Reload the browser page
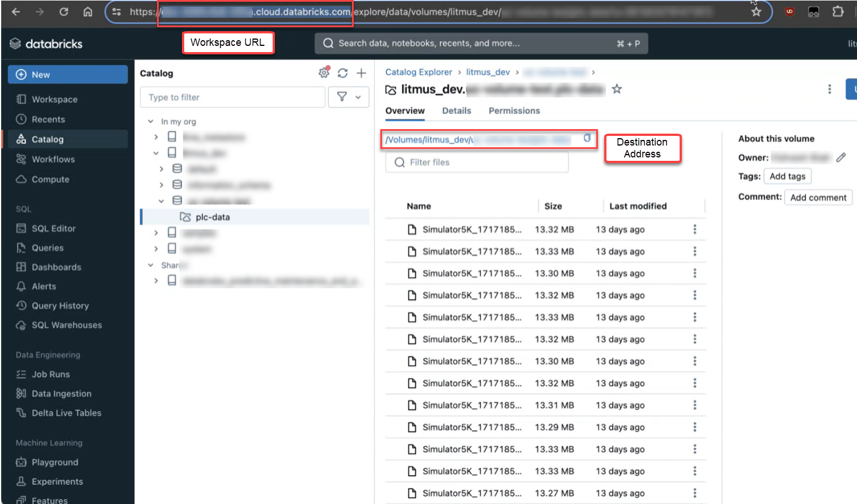Image resolution: width=857 pixels, height=504 pixels. point(63,12)
